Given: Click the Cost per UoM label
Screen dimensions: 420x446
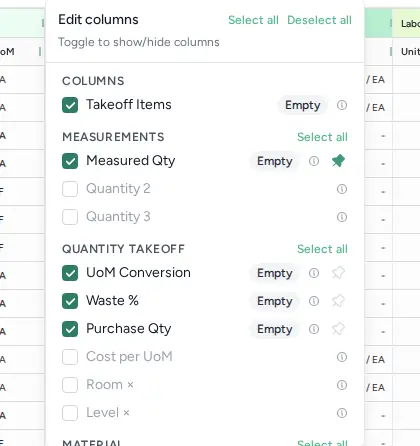Looking at the screenshot, I should click(x=129, y=357).
